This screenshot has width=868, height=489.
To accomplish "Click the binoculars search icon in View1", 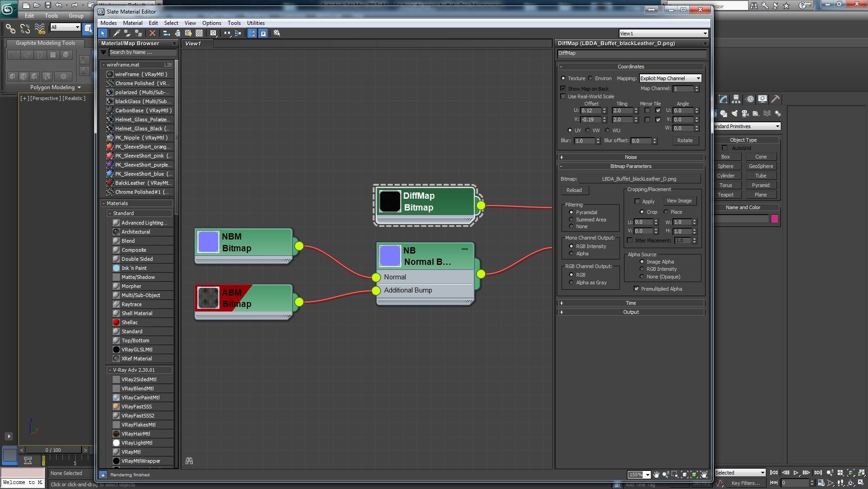I will tap(189, 460).
